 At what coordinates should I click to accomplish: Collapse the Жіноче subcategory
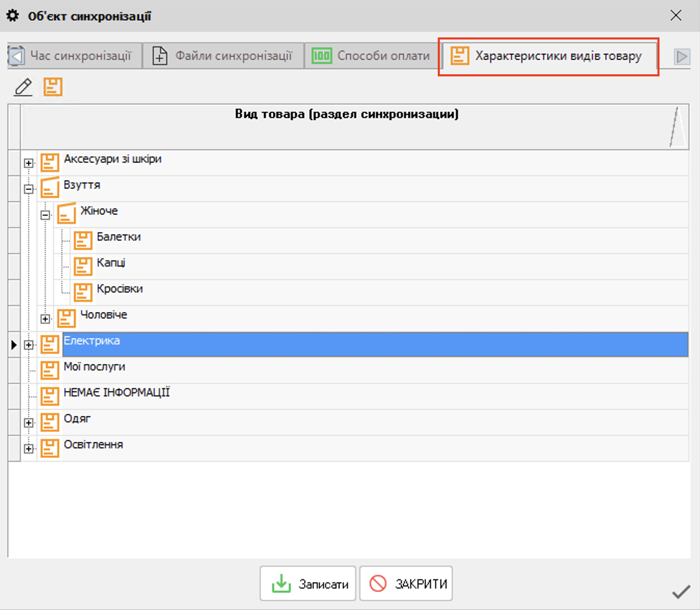pyautogui.click(x=46, y=215)
